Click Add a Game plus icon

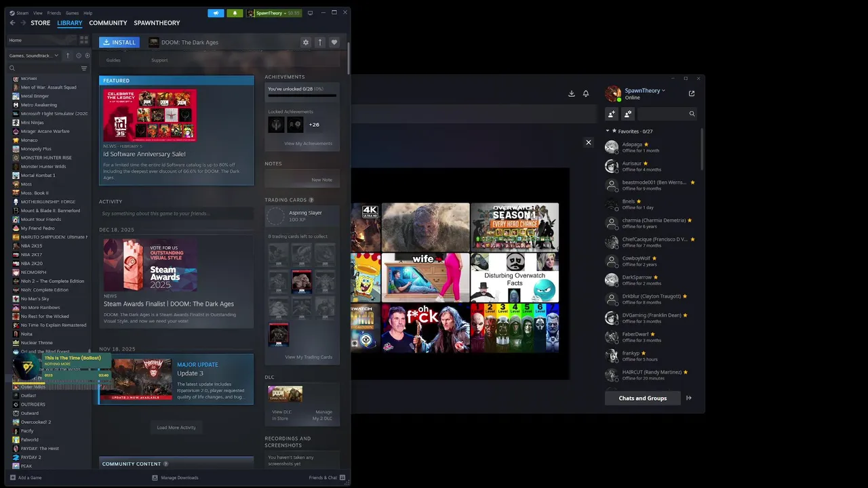click(x=13, y=478)
